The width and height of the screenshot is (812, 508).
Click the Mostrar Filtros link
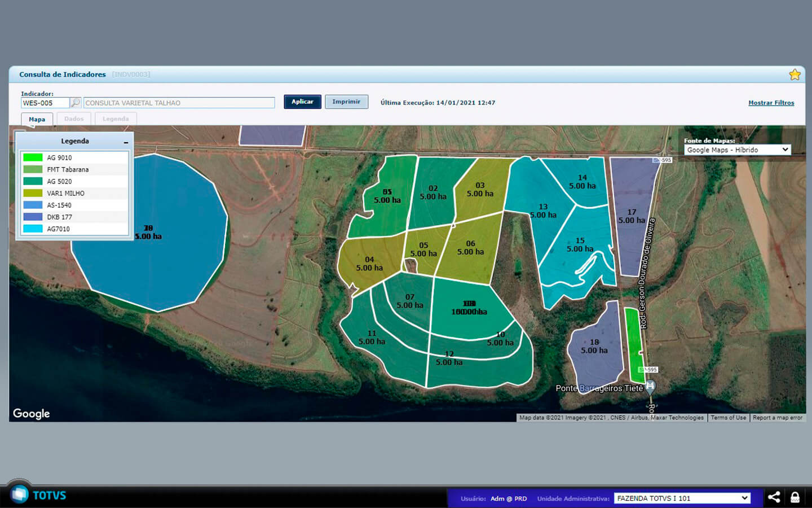click(771, 103)
